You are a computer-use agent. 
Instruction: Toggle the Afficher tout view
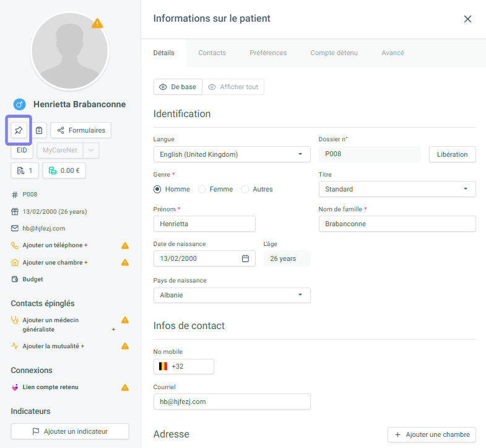tap(233, 87)
